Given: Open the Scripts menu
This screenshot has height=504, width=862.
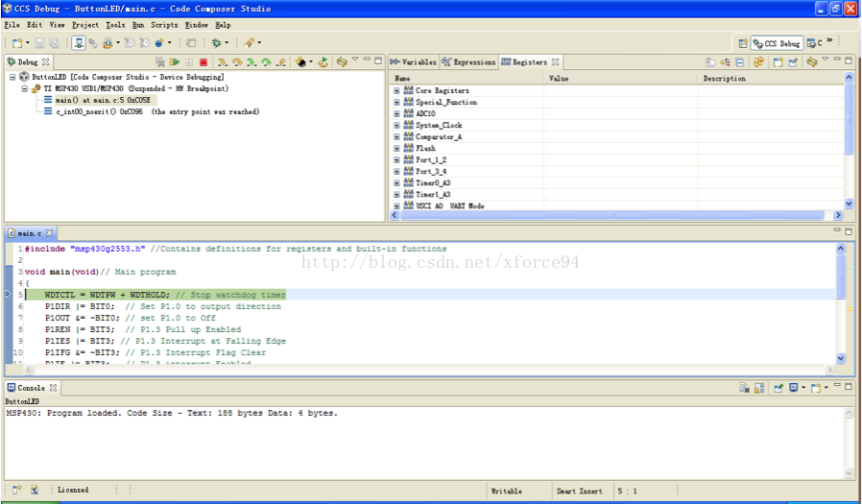Looking at the screenshot, I should pyautogui.click(x=164, y=25).
